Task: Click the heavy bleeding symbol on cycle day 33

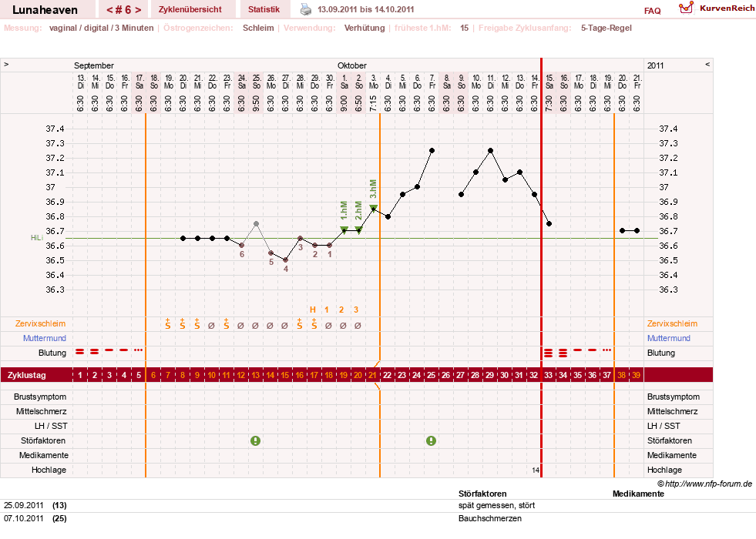Action: pos(548,353)
